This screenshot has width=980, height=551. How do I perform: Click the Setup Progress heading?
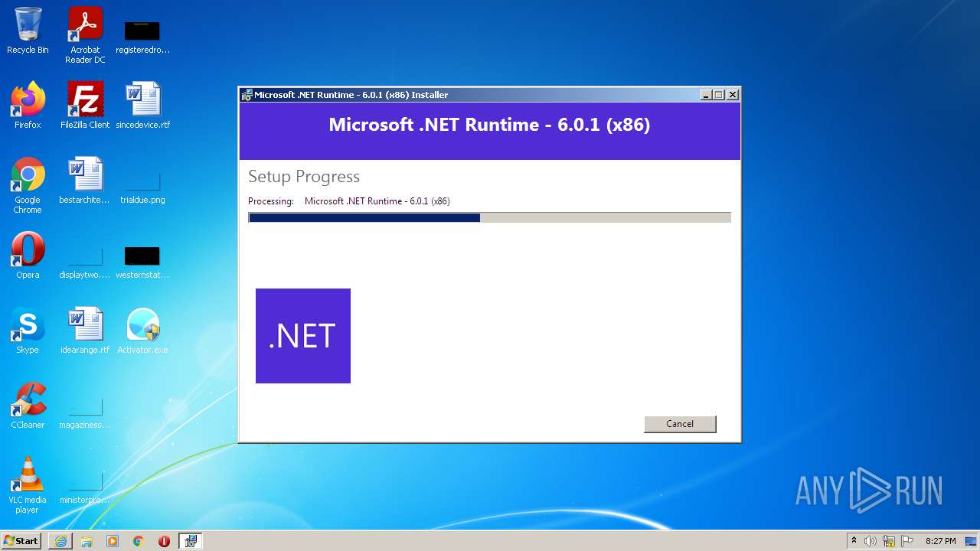(304, 177)
